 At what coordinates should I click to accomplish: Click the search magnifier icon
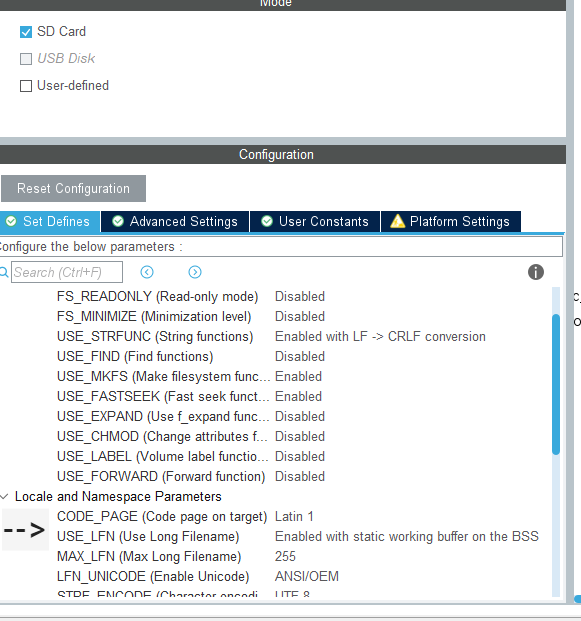pyautogui.click(x=4, y=272)
